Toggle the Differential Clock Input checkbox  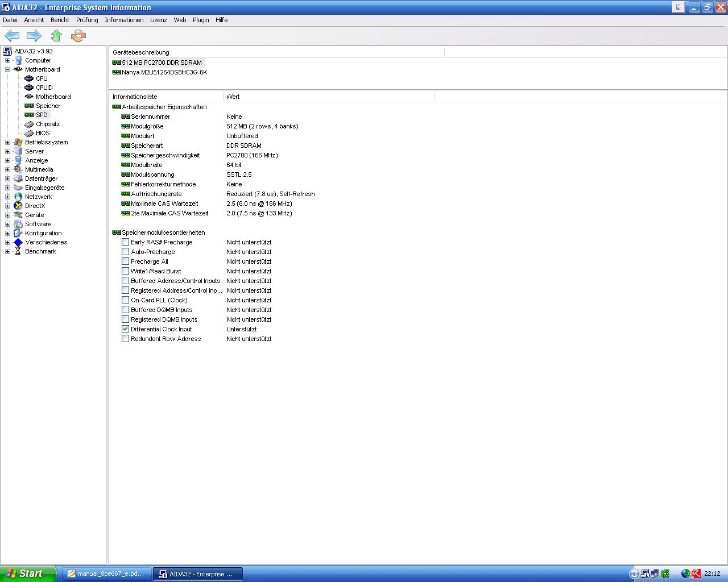[125, 329]
